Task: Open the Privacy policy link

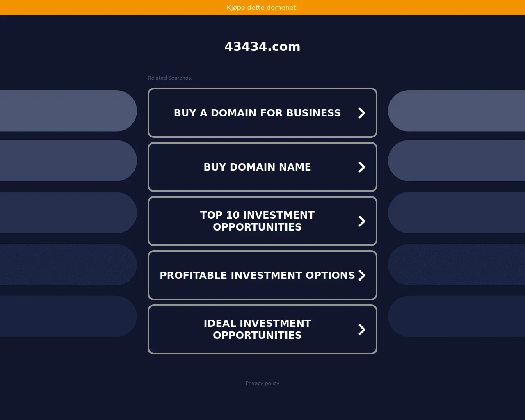Action: (x=262, y=383)
